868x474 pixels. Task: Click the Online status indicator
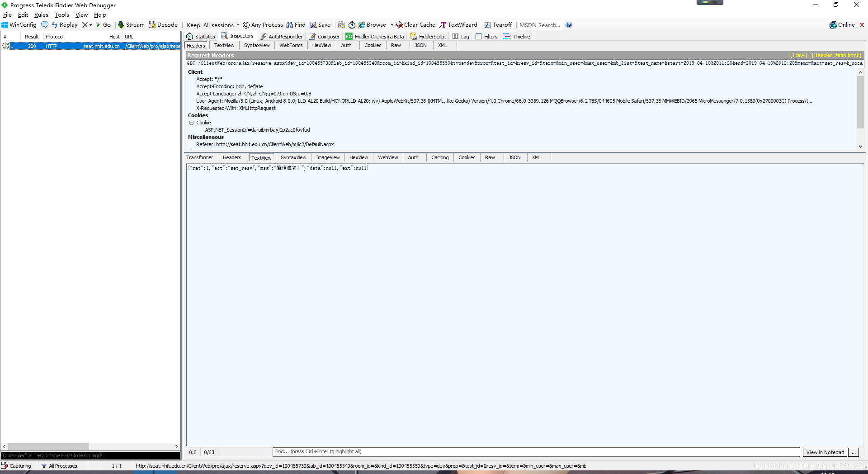coord(842,25)
